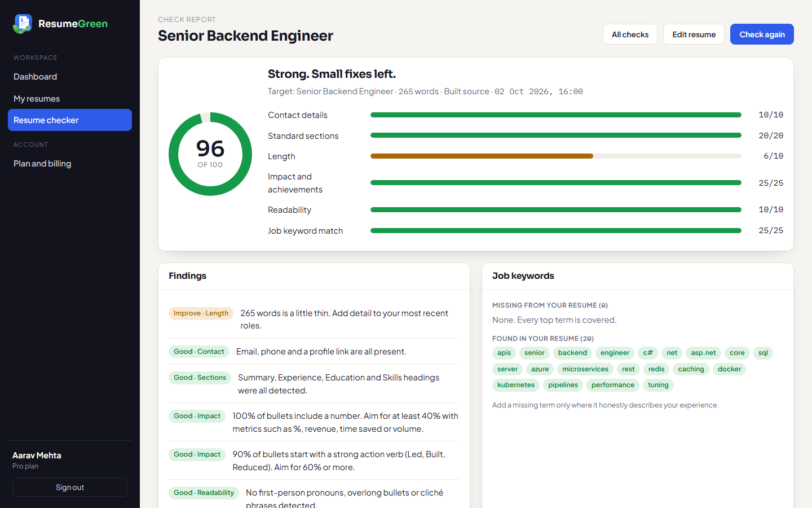
Task: Select the docker keyword chip
Action: pos(729,369)
